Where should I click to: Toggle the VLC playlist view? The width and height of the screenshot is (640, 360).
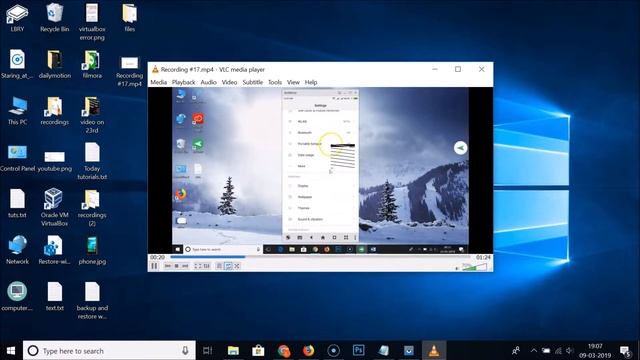pyautogui.click(x=219, y=266)
